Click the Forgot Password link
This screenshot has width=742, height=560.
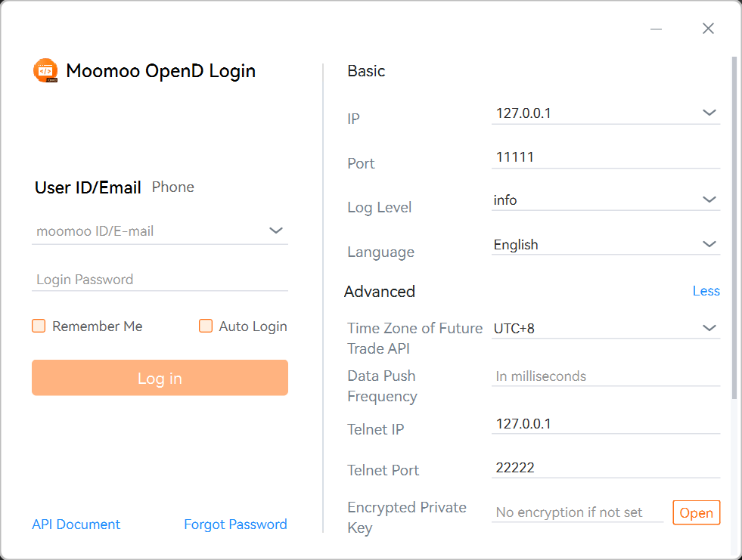[235, 524]
